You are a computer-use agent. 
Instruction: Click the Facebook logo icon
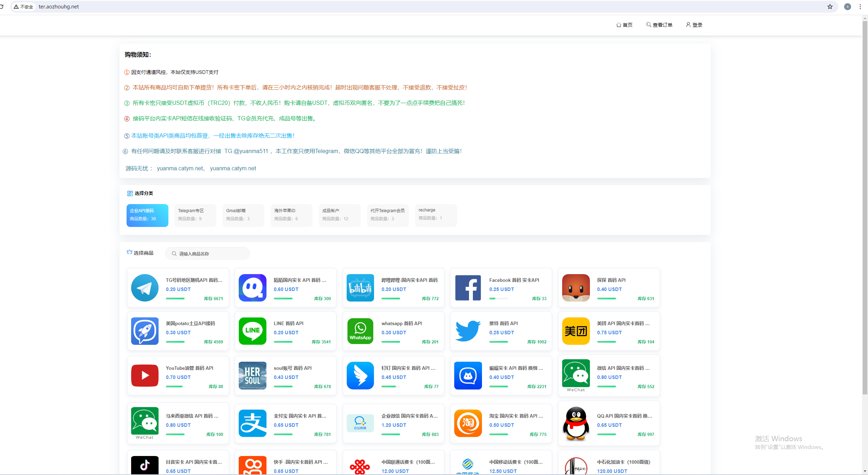[468, 288]
